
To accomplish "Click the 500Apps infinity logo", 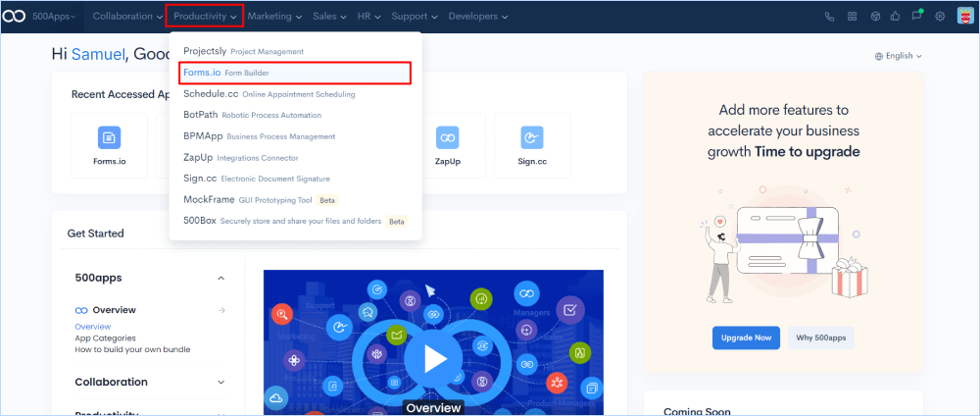I will (14, 17).
